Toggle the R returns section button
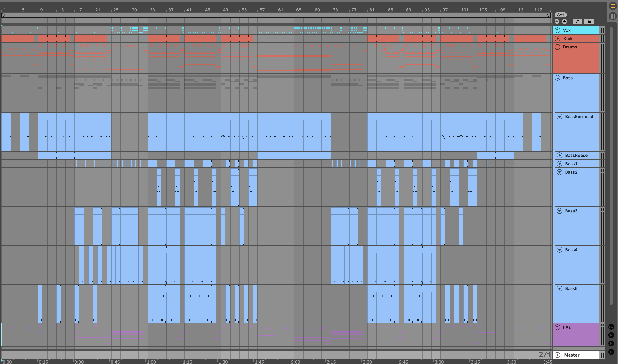 point(611,335)
